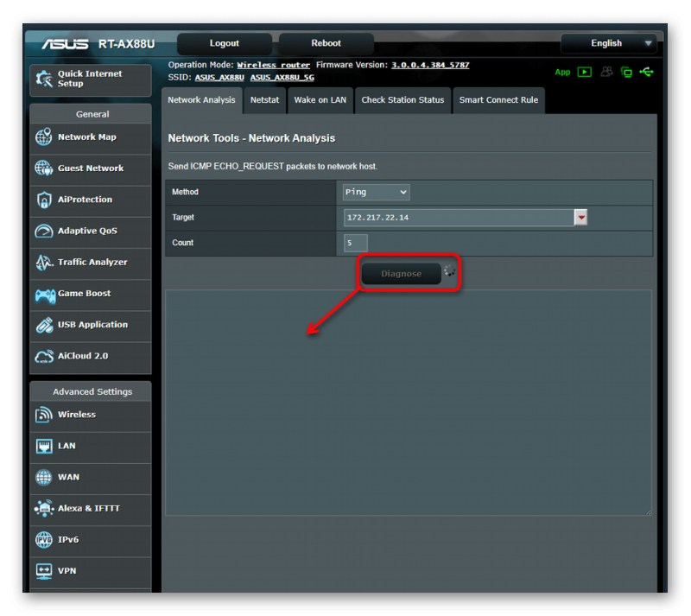Click the Guest Network icon
Image resolution: width=691 pixels, height=616 pixels.
coord(44,168)
